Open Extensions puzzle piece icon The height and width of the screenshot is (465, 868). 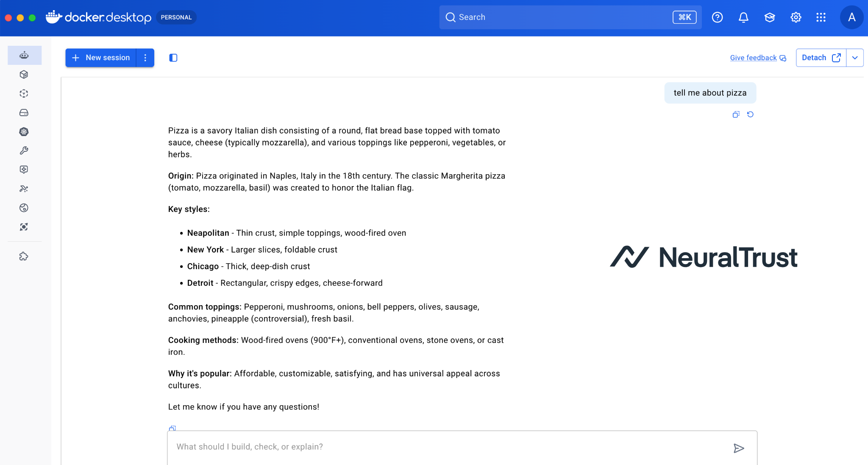click(x=24, y=256)
